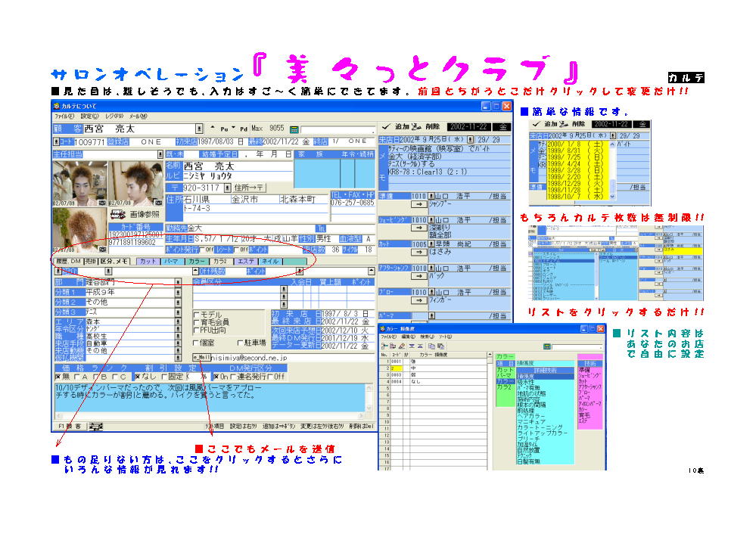The image size is (756, 534).
Task: Open the エリア dropdown
Action: pyautogui.click(x=178, y=321)
